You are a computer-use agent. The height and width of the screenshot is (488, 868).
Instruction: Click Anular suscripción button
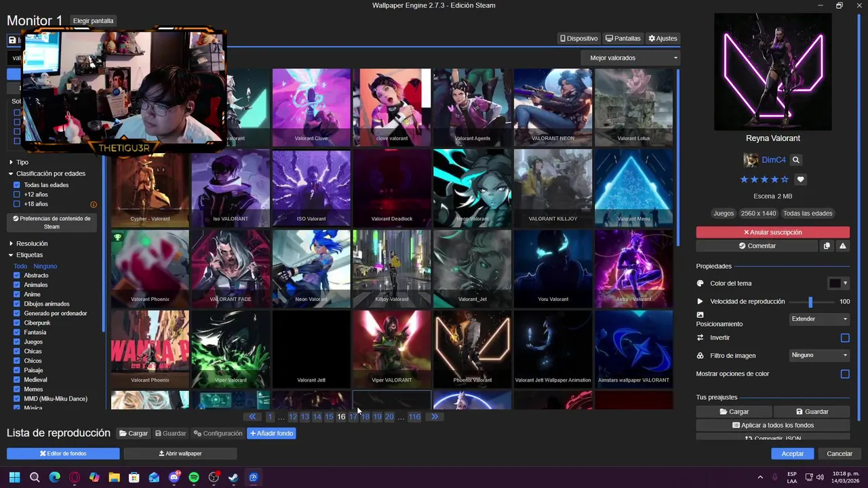click(772, 232)
